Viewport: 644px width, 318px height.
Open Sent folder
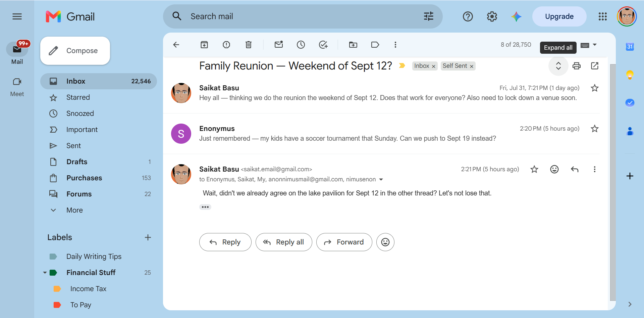(x=99, y=146)
